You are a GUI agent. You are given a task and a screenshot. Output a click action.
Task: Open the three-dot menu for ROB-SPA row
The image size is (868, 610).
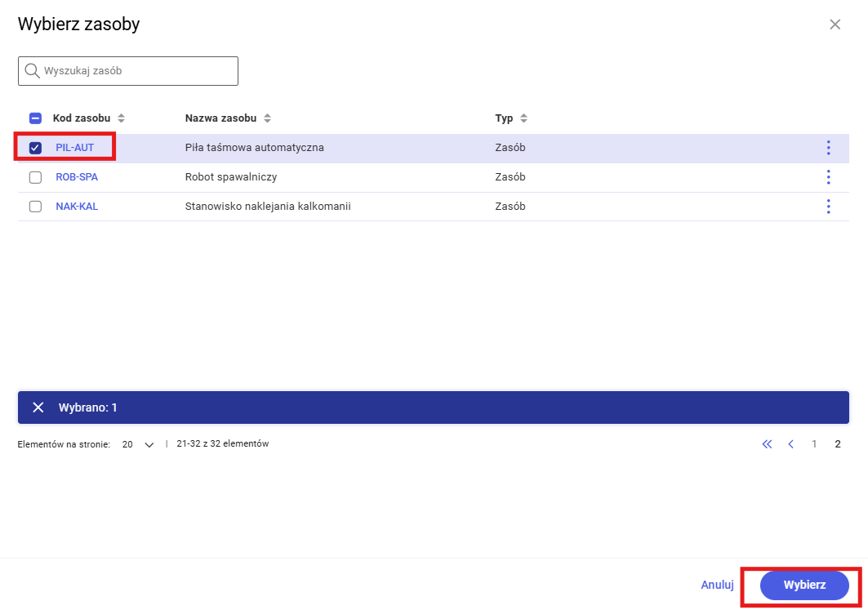coord(828,177)
